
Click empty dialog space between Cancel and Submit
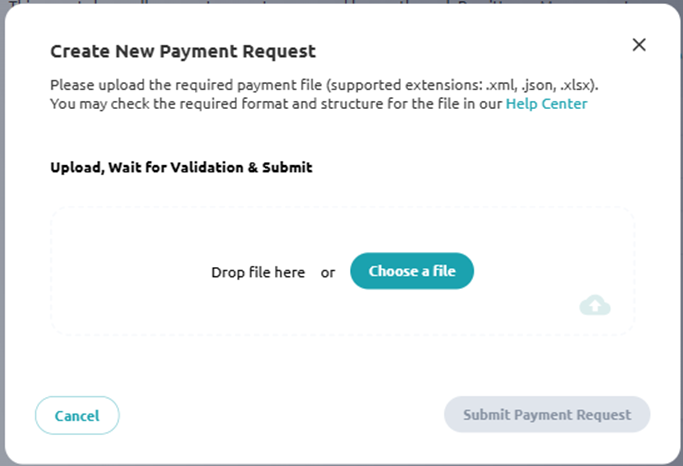tap(281, 415)
